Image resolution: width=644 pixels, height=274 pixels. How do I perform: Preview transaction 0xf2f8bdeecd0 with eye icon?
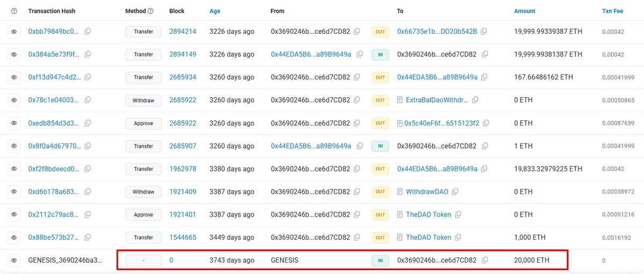point(14,169)
